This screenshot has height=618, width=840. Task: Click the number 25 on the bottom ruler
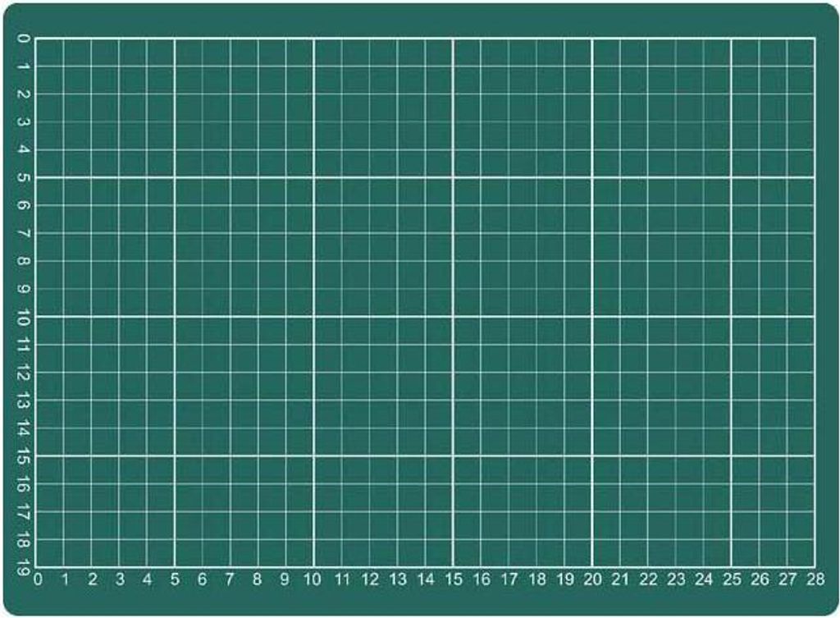731,579
